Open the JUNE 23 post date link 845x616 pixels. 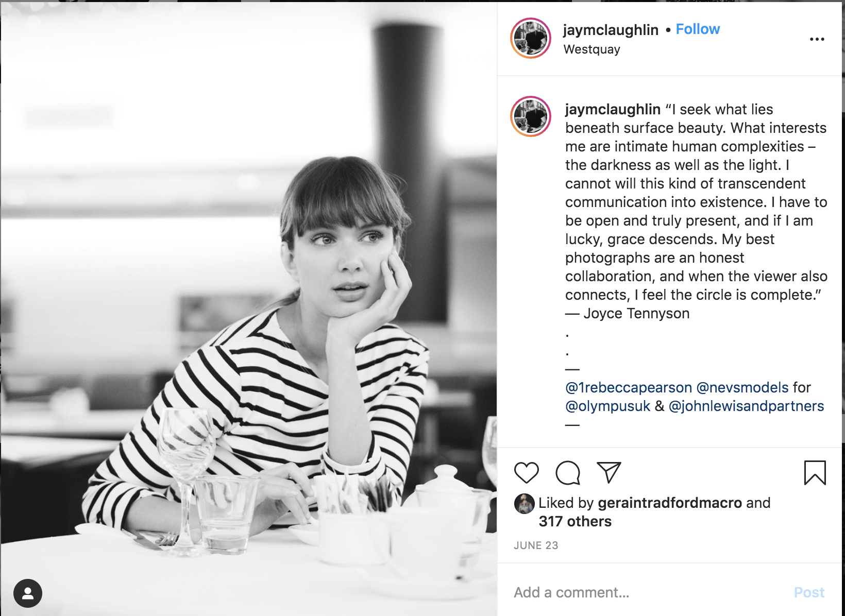(x=536, y=545)
